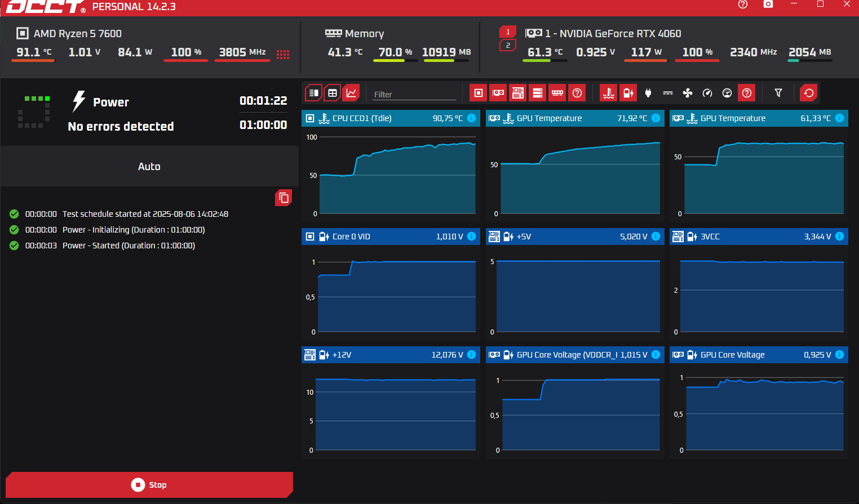This screenshot has width=859, height=504.
Task: Select GPU 1 tab in GPU panel
Action: click(508, 32)
